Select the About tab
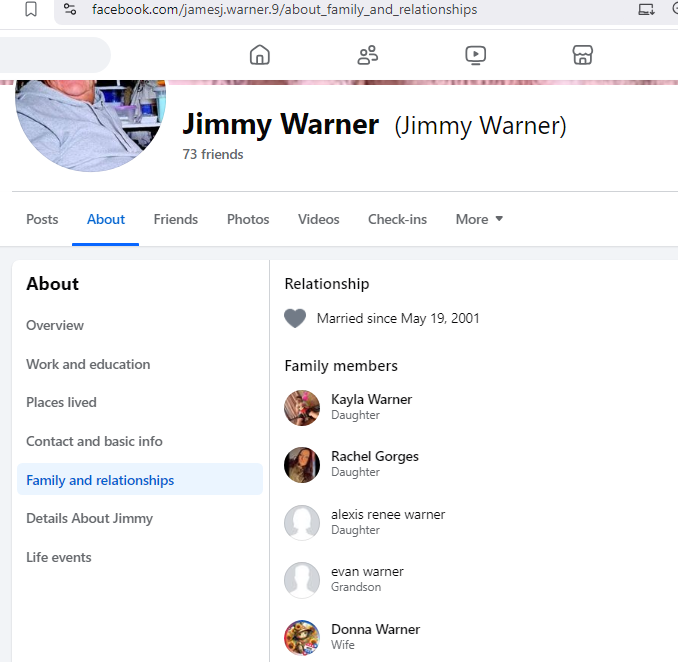The width and height of the screenshot is (678, 662). [x=106, y=219]
